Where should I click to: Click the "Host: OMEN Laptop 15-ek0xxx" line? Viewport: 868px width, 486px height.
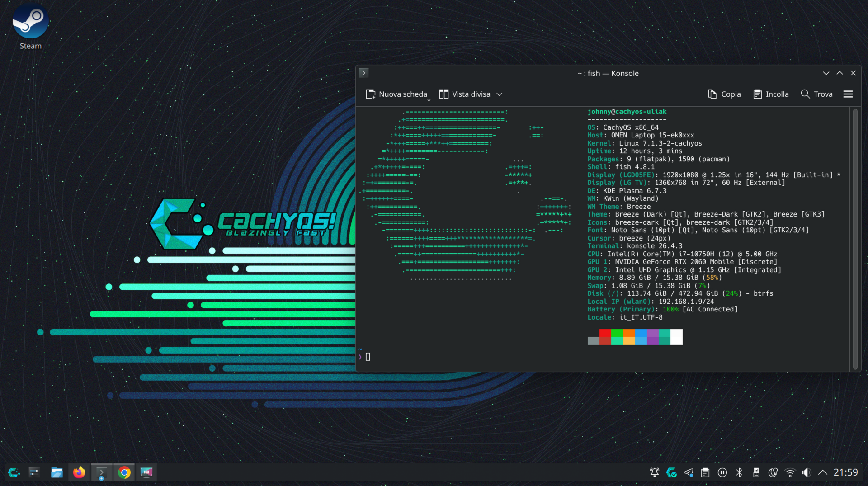coord(641,135)
